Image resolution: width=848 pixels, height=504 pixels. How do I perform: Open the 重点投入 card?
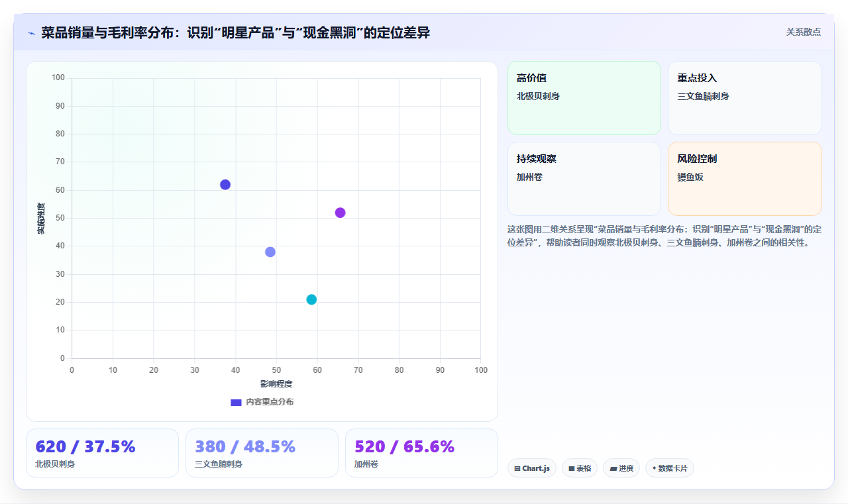(x=745, y=98)
